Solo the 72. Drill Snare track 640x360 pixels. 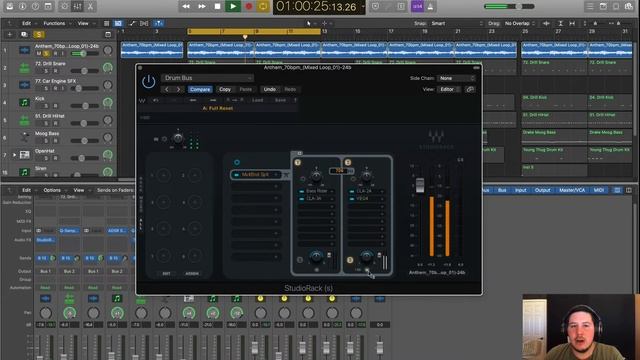tap(46, 71)
